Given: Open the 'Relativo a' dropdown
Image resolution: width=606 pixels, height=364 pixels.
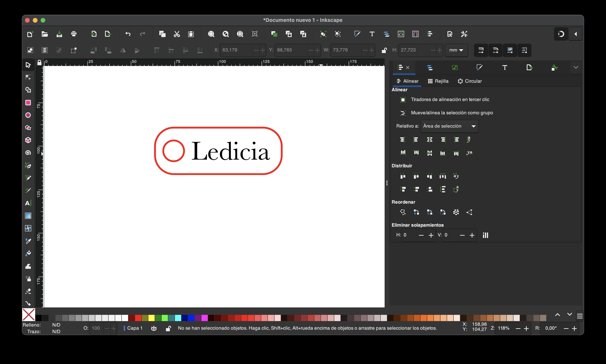Looking at the screenshot, I should pyautogui.click(x=449, y=126).
